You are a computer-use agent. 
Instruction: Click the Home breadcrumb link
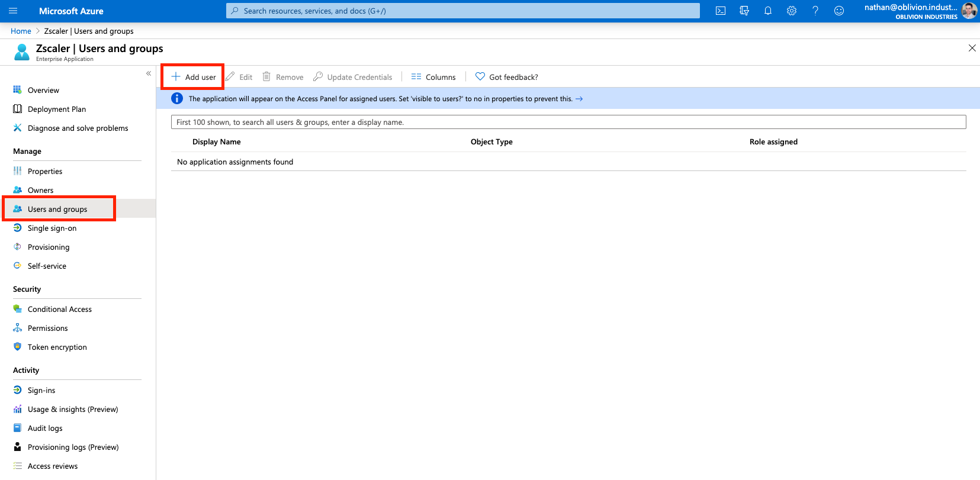21,31
